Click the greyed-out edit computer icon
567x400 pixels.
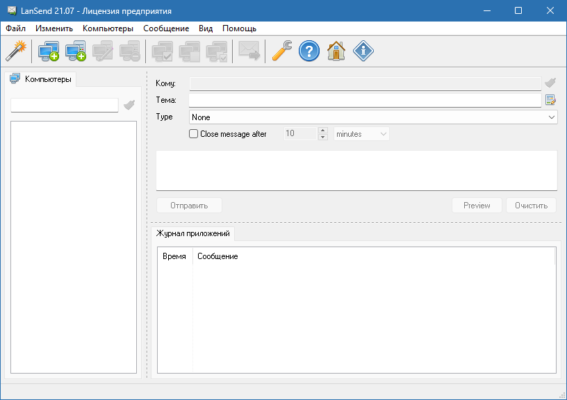pos(103,51)
